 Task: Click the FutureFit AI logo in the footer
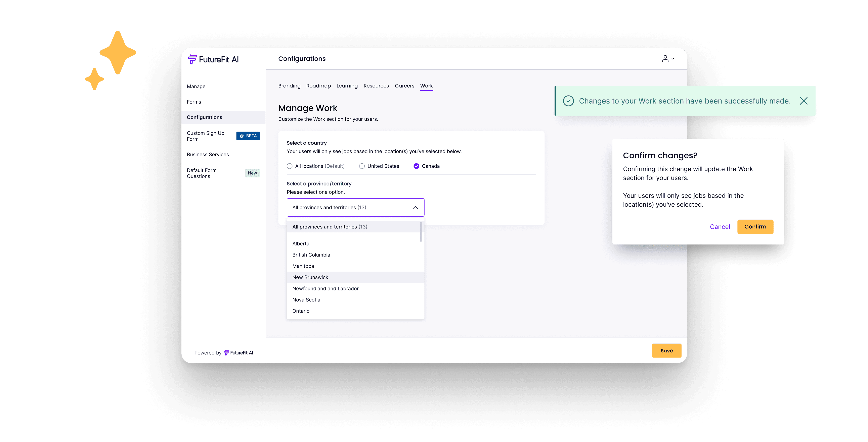pyautogui.click(x=238, y=353)
